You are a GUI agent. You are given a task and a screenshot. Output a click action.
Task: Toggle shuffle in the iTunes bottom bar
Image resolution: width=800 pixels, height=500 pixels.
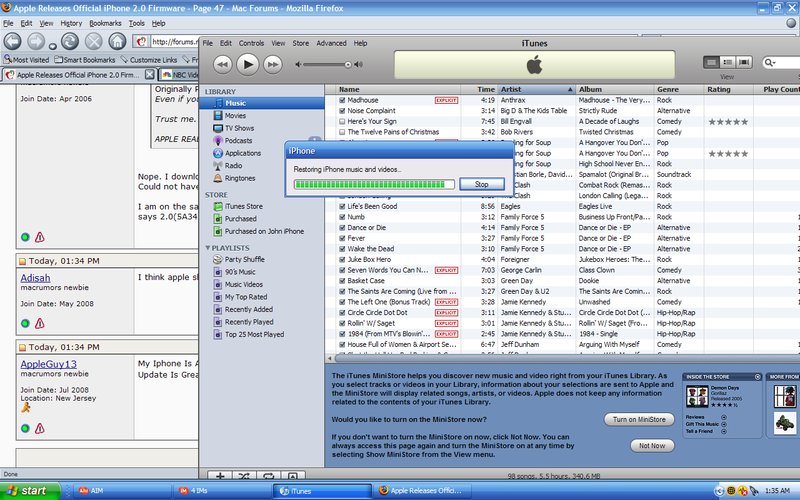(244, 476)
